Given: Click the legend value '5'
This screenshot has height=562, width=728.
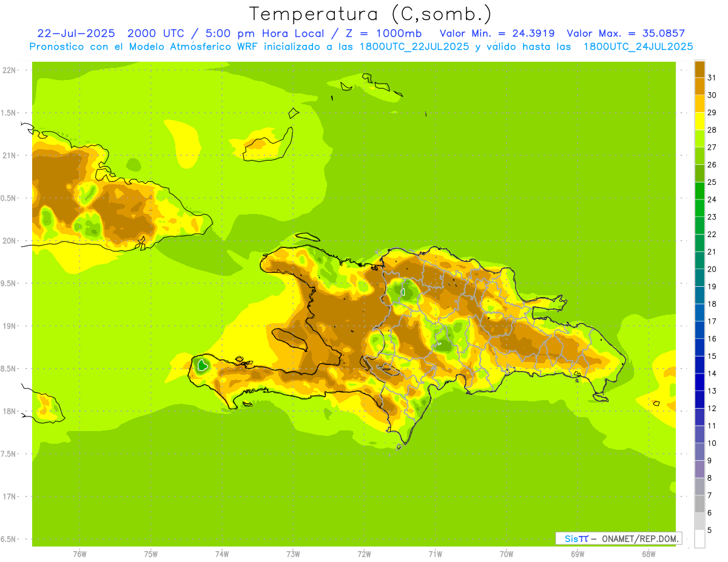Looking at the screenshot, I should coord(710,530).
